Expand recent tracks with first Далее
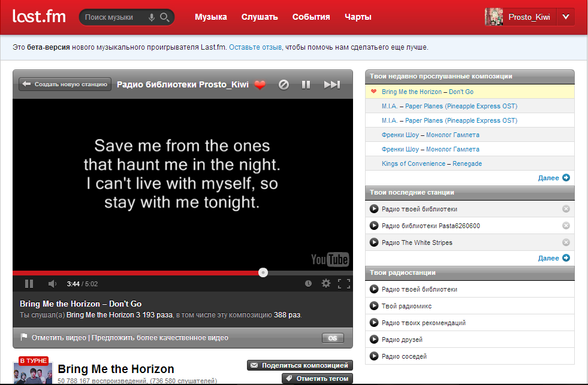This screenshot has width=588, height=385. pyautogui.click(x=553, y=178)
